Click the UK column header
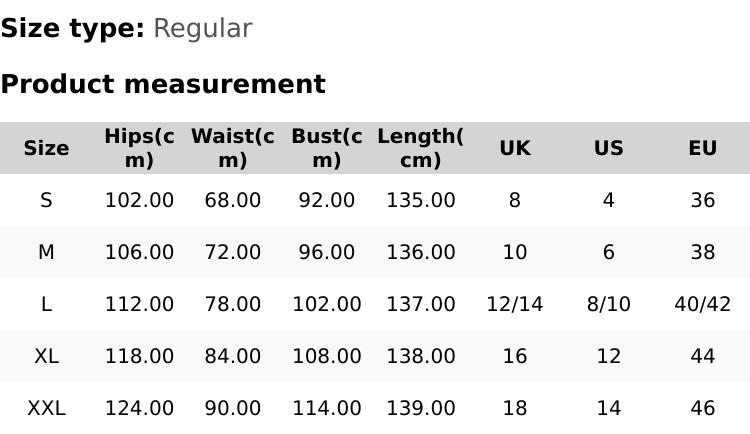750x434 pixels. point(514,148)
